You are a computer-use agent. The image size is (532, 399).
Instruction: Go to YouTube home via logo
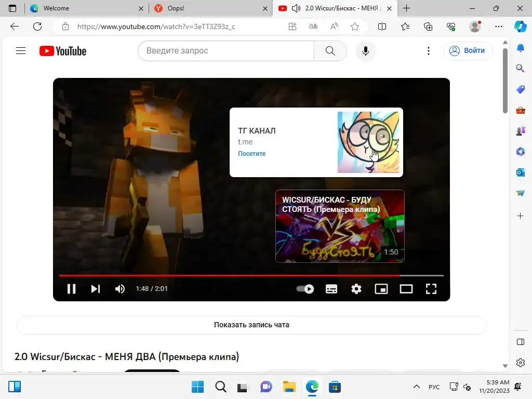(63, 51)
